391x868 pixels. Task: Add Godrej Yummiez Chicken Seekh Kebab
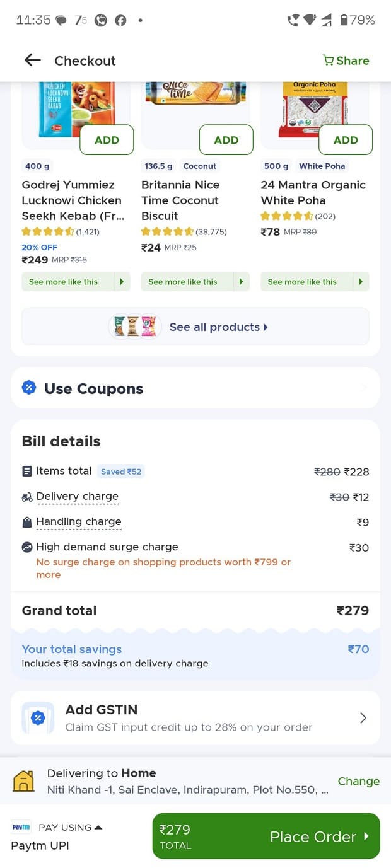pyautogui.click(x=107, y=140)
